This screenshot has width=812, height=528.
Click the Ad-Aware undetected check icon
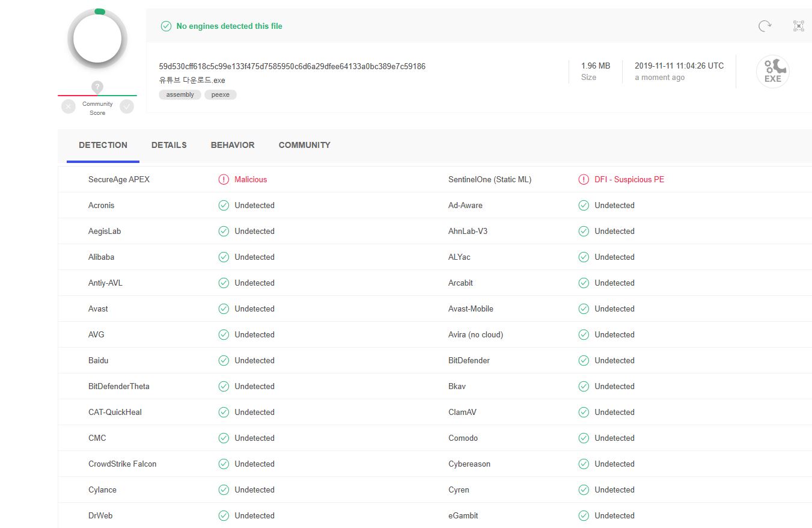pos(584,205)
